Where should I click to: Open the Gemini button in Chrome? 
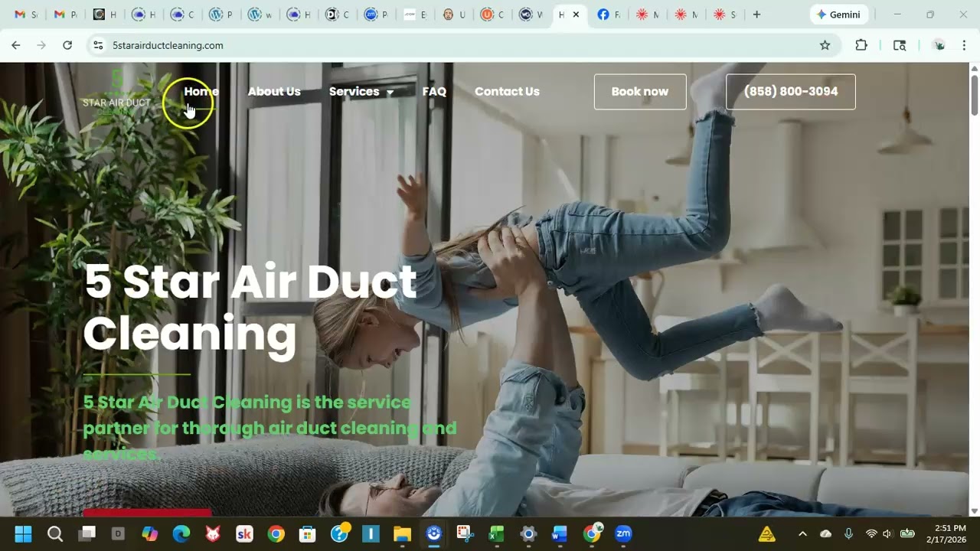click(838, 15)
